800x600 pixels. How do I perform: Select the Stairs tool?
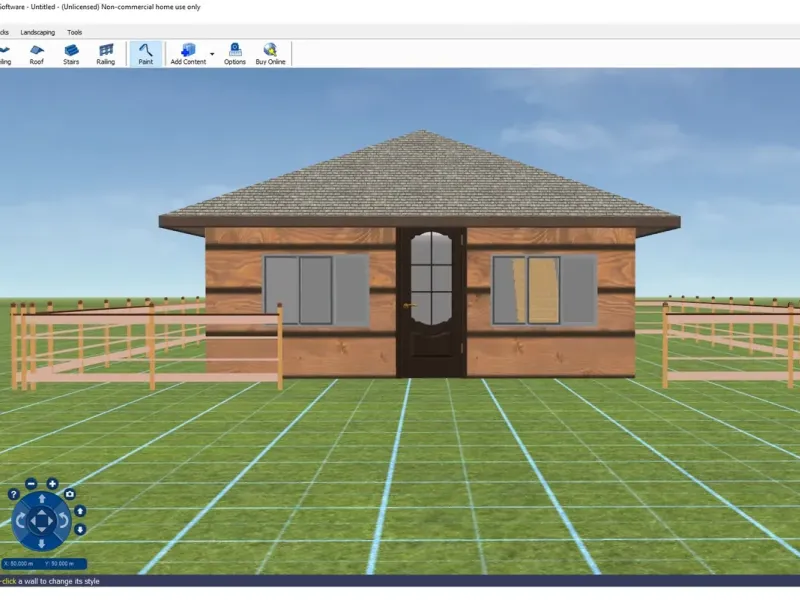[71, 54]
